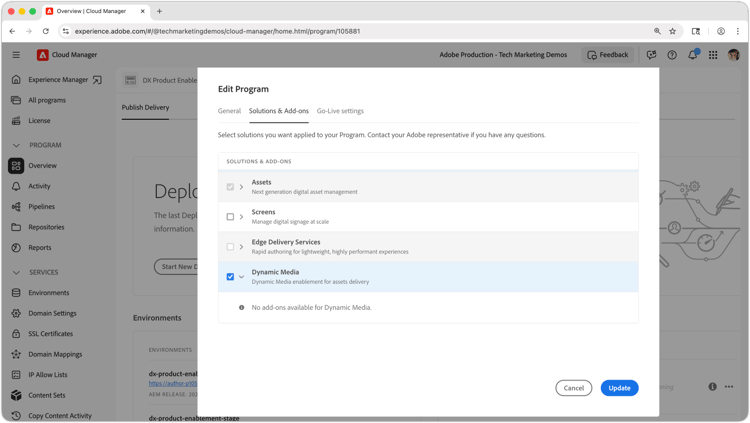Check the Screens solution checkbox
750x423 pixels.
230,217
